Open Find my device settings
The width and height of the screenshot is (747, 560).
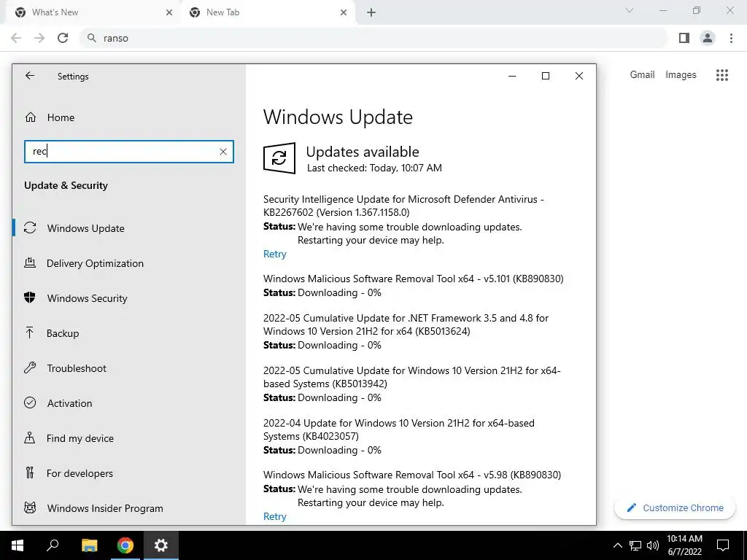(x=128, y=438)
